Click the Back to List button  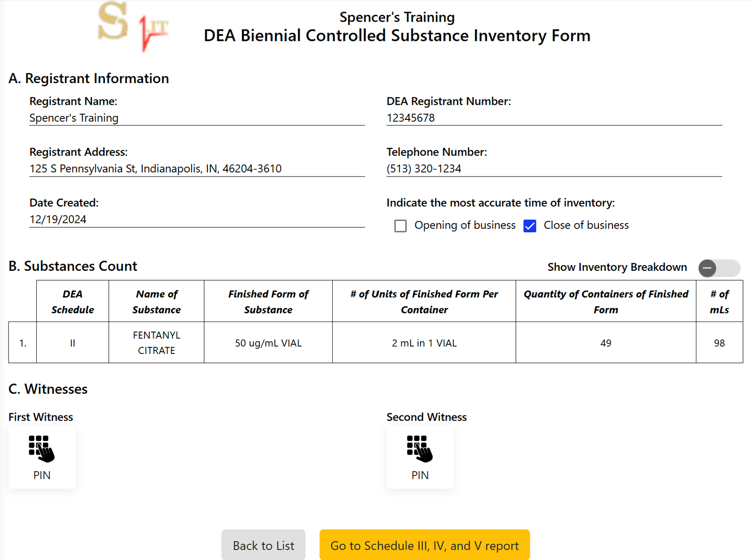(263, 545)
